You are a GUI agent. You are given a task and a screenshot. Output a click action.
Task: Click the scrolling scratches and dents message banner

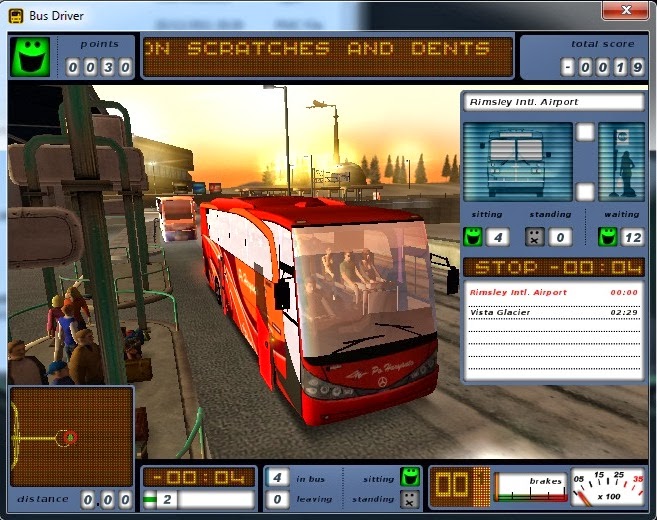pos(328,57)
